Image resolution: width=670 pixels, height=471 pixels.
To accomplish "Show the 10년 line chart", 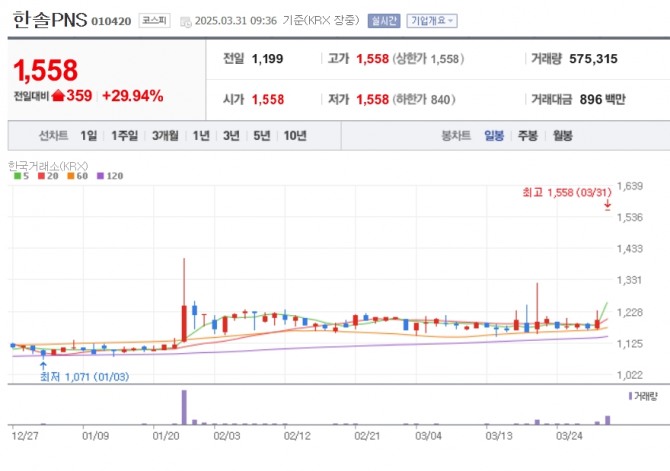I will 294,136.
